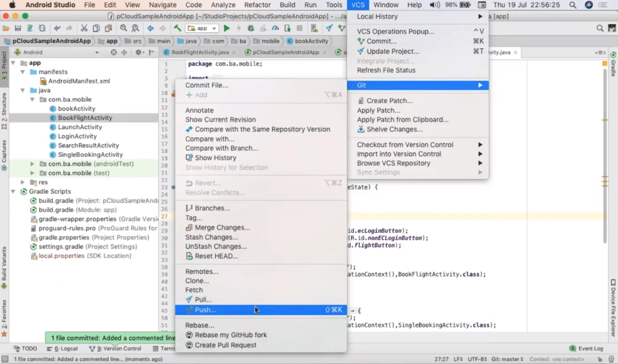Click mobile breadcrumb in navigation bar
Screen dimensions: 618x364
[x=266, y=41]
